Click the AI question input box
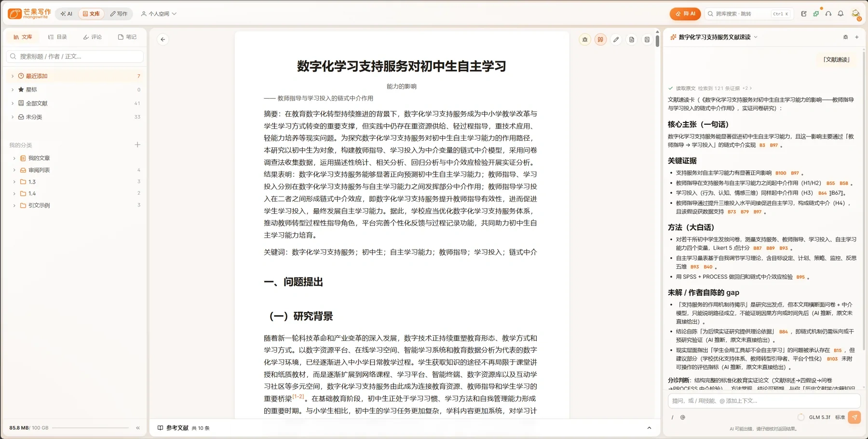The image size is (868, 439). 764,401
